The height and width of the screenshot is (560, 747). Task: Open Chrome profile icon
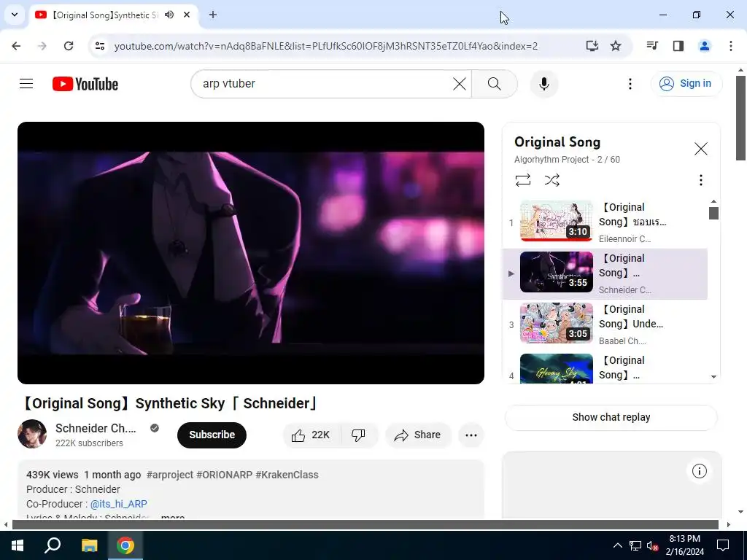[704, 46]
